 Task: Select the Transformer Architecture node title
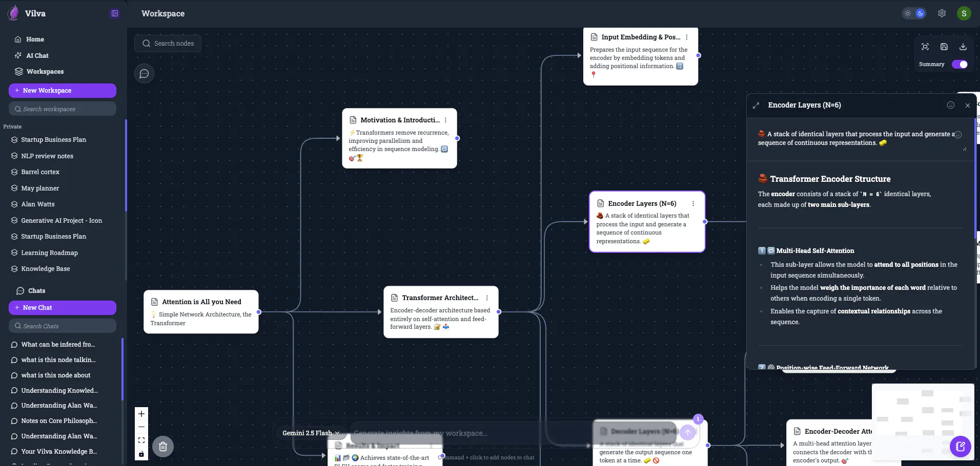440,298
